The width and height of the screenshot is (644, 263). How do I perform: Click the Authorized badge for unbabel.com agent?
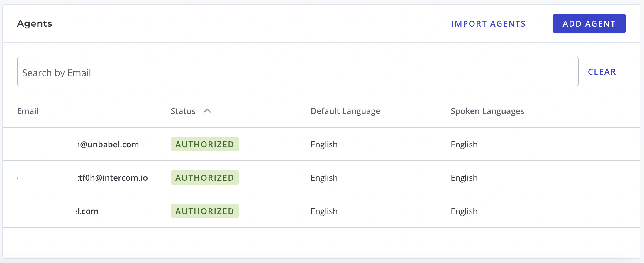(x=205, y=144)
